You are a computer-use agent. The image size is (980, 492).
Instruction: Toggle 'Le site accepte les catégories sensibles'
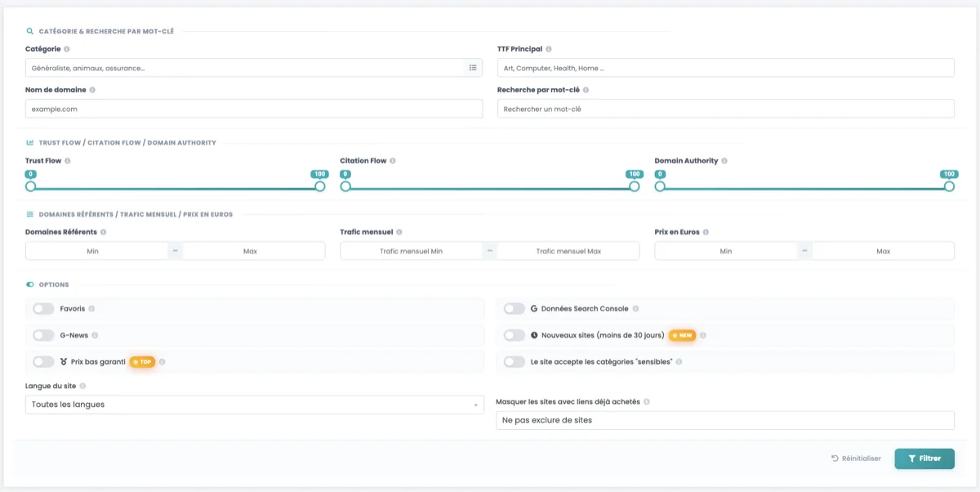[515, 360]
